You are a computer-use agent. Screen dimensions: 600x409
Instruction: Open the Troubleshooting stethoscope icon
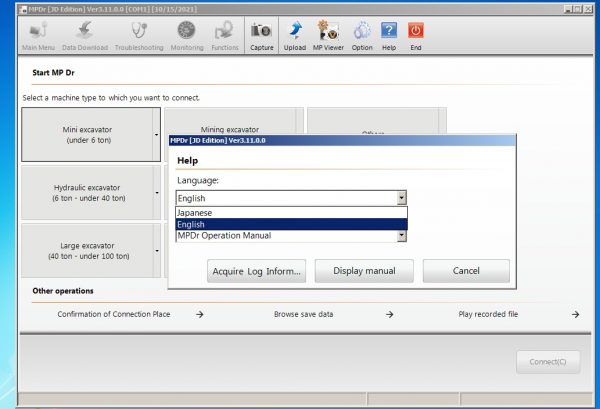pos(139,36)
